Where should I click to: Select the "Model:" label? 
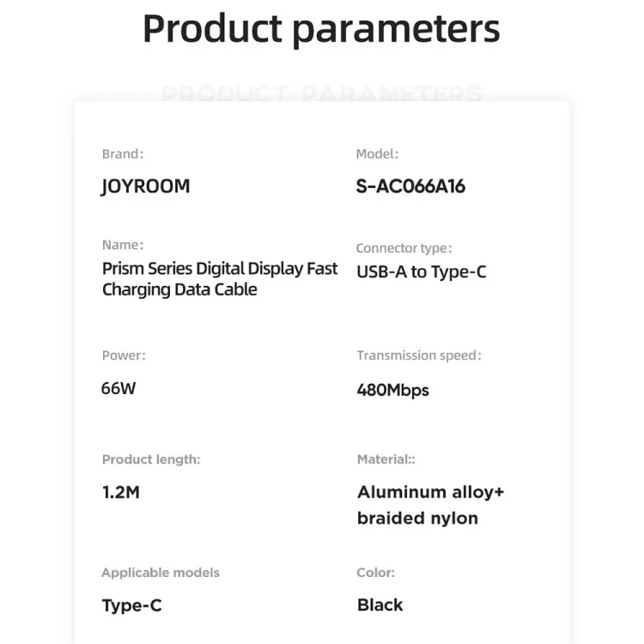377,155
